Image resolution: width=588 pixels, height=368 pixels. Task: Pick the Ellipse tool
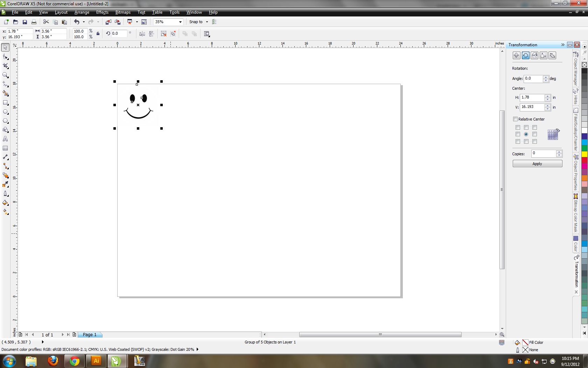coord(5,112)
